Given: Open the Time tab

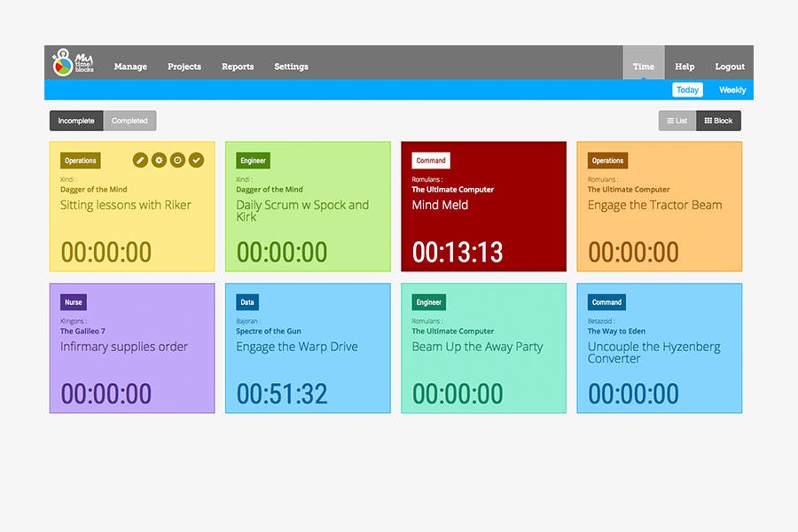Looking at the screenshot, I should click(x=643, y=66).
